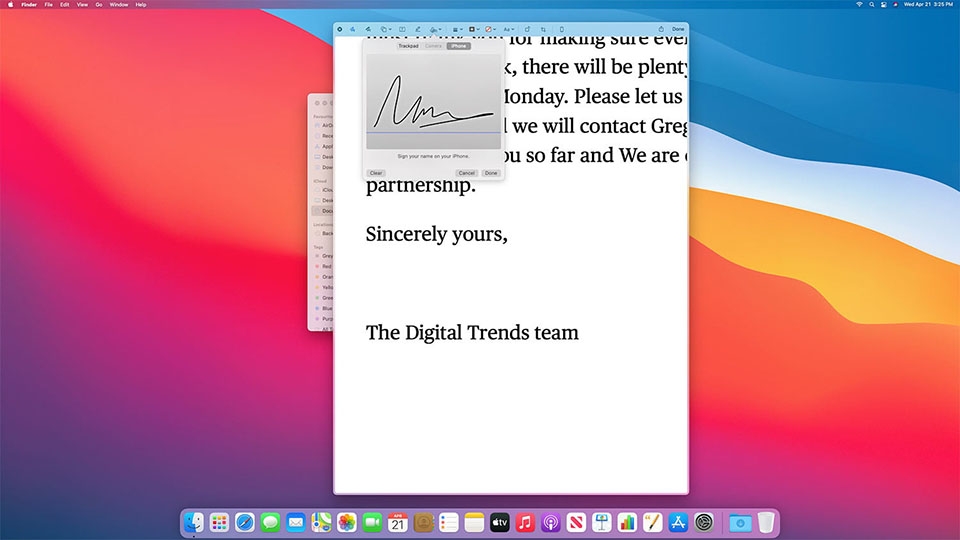The height and width of the screenshot is (540, 960).
Task: Confirm signature with the popup Done button
Action: (x=491, y=173)
